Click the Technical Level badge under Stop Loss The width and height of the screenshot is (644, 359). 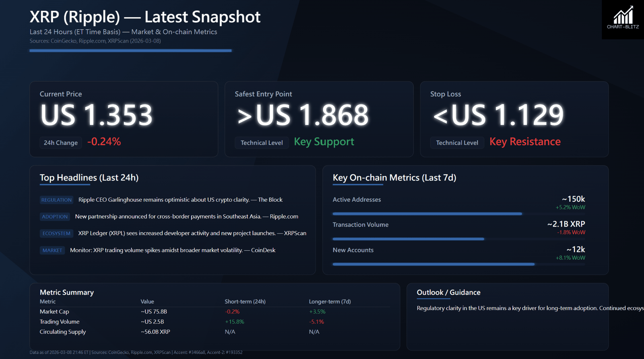coord(457,143)
